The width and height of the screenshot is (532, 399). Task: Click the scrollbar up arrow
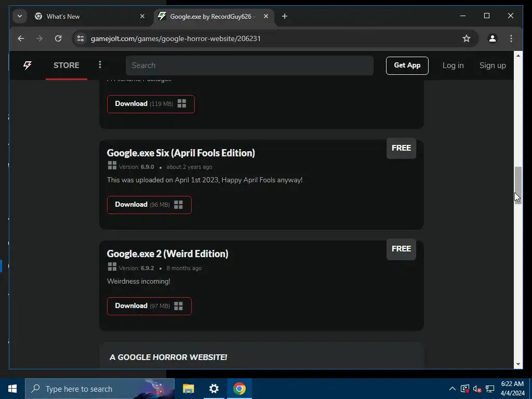pos(518,55)
